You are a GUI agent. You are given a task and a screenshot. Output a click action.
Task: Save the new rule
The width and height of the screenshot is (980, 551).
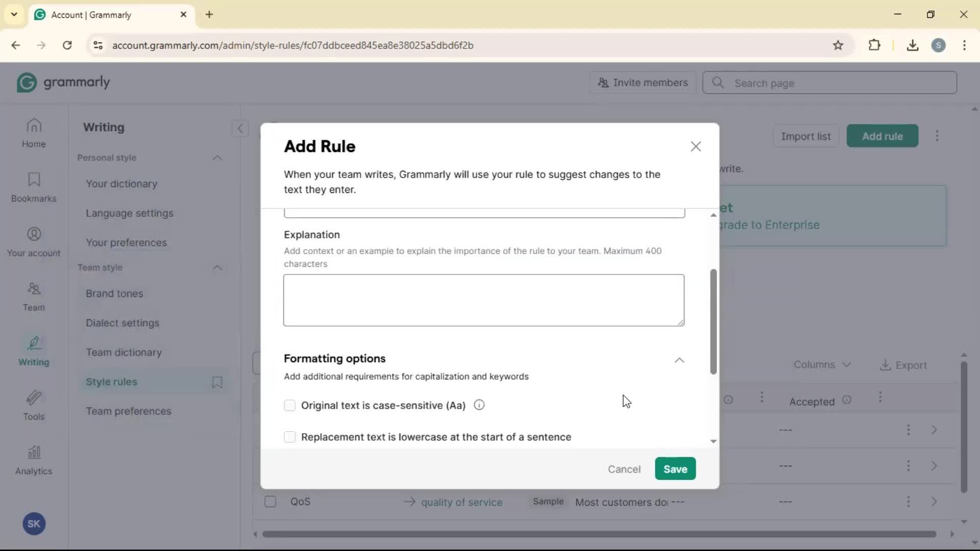pos(675,469)
